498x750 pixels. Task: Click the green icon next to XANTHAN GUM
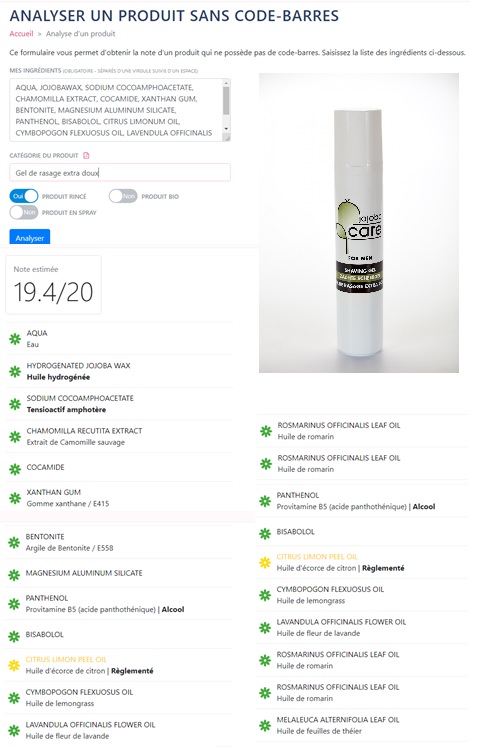point(15,498)
